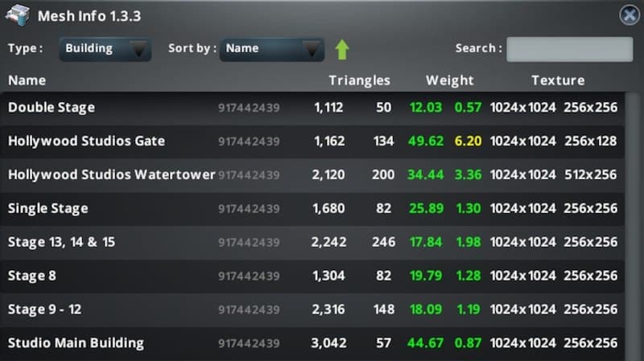Choose the Single Stage building row
This screenshot has height=361, width=644.
(x=48, y=209)
